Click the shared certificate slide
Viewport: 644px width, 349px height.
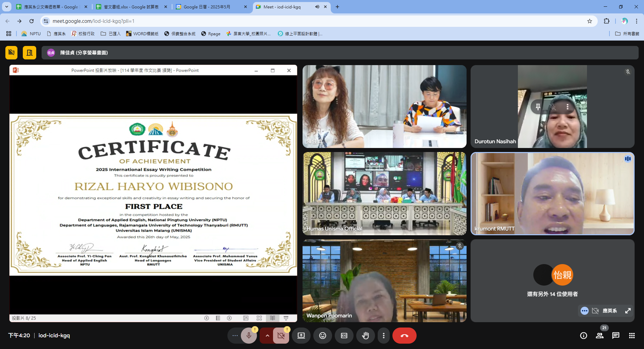[x=153, y=195]
